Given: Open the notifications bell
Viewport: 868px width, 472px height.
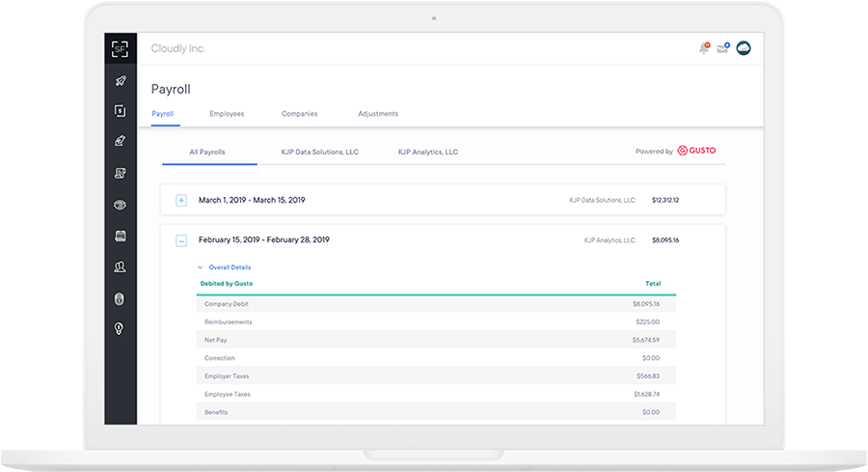Looking at the screenshot, I should [704, 48].
